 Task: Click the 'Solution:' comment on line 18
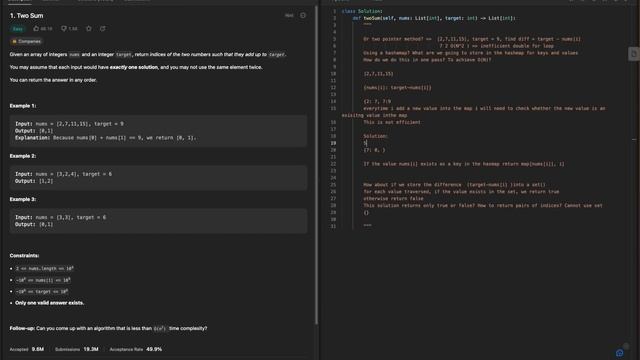pos(376,136)
